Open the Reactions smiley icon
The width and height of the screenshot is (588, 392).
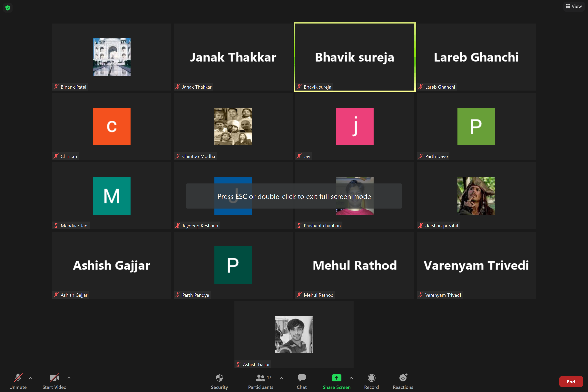(403, 378)
